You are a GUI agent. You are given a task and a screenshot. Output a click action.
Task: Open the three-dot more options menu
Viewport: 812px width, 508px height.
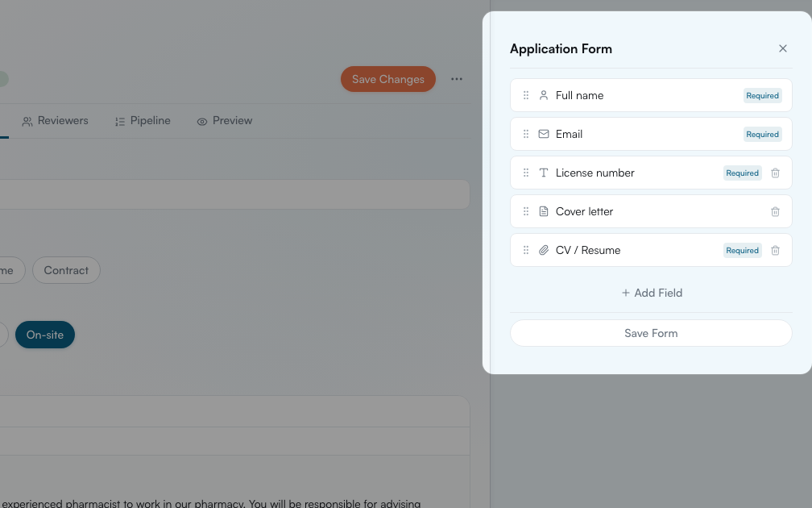456,79
